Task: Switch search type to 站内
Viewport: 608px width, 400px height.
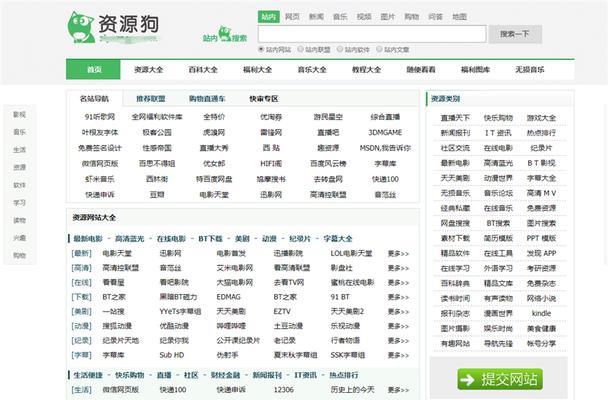Action: click(268, 17)
